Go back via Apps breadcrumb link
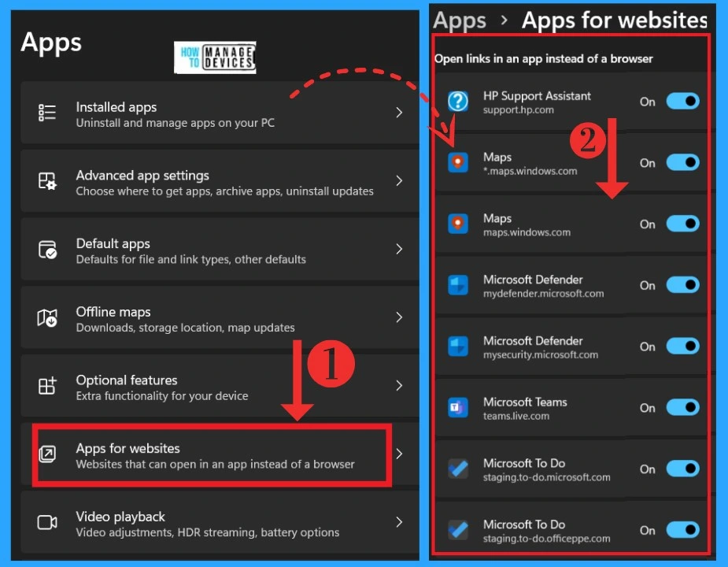The height and width of the screenshot is (567, 728). [459, 21]
